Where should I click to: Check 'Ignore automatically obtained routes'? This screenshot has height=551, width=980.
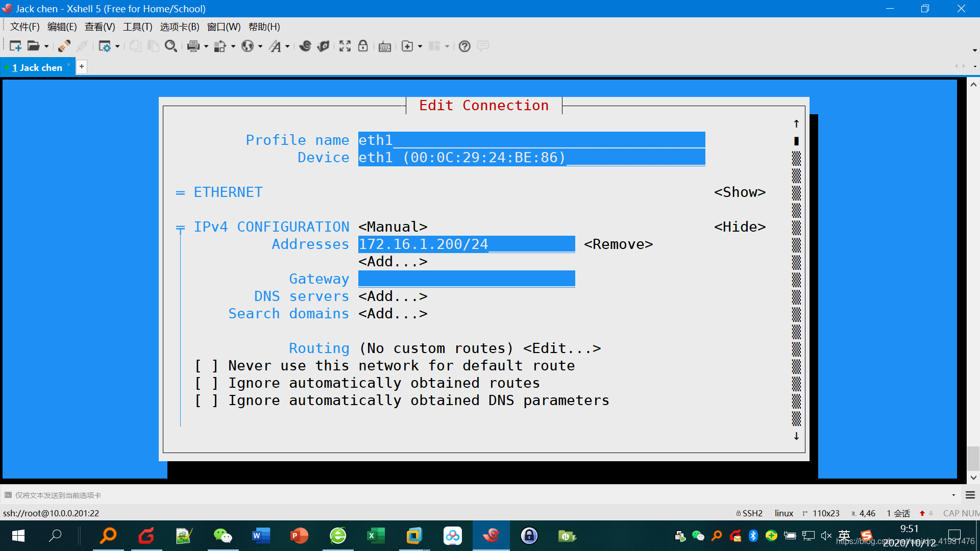coord(206,383)
